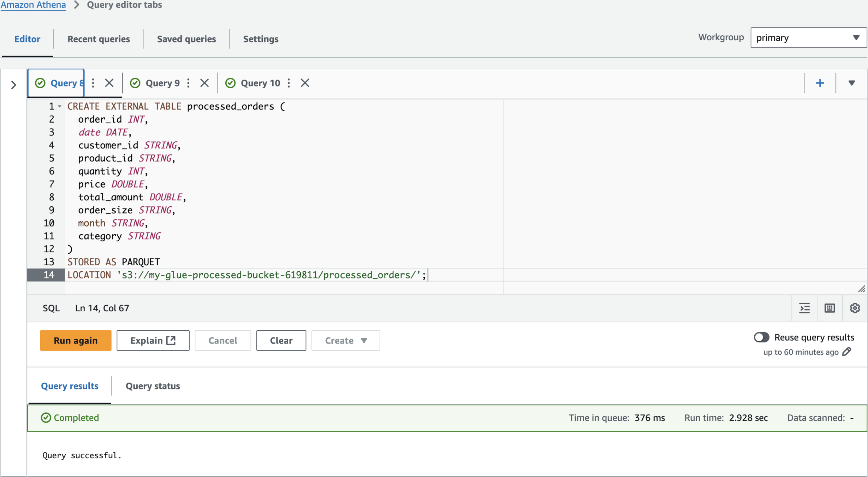Open the keyboard shortcuts icon
This screenshot has height=477, width=868.
829,308
